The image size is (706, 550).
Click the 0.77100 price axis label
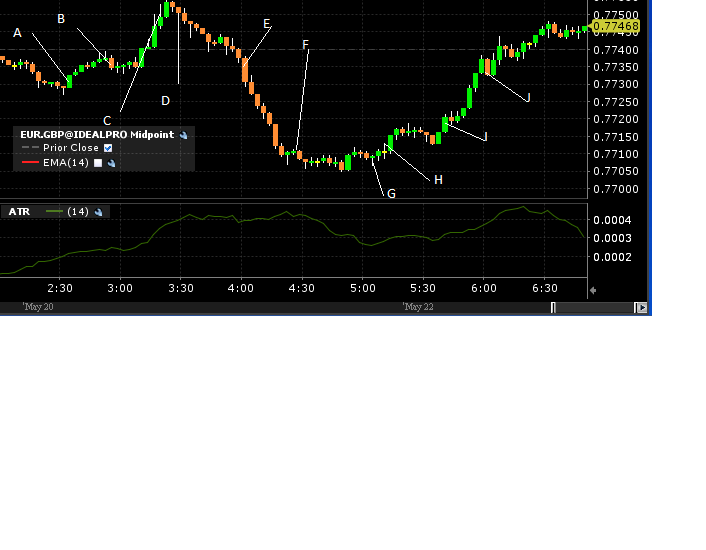616,154
